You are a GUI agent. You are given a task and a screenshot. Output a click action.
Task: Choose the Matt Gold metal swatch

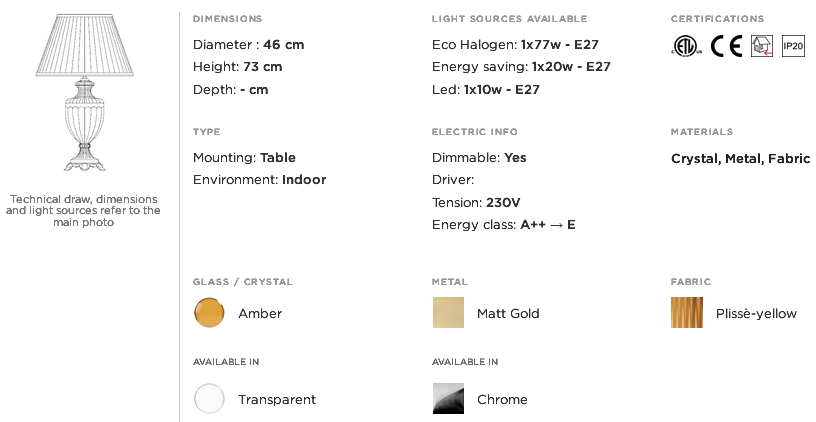point(448,313)
